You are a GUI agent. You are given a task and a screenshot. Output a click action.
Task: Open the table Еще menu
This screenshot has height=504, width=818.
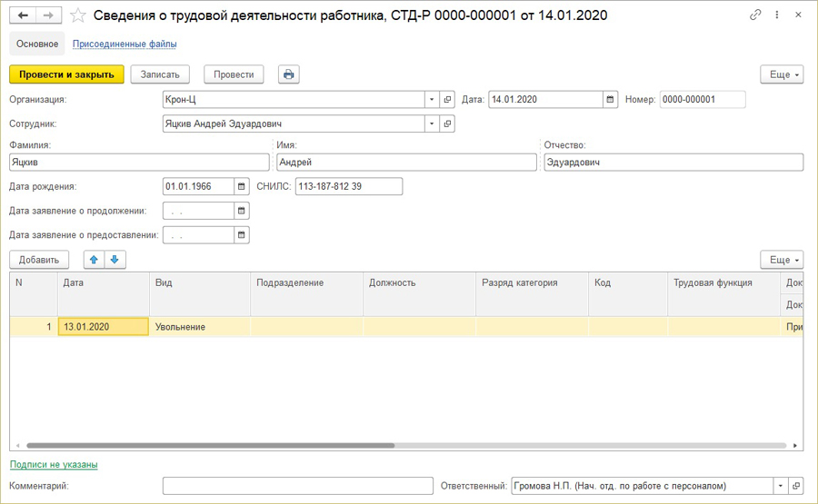coord(782,260)
